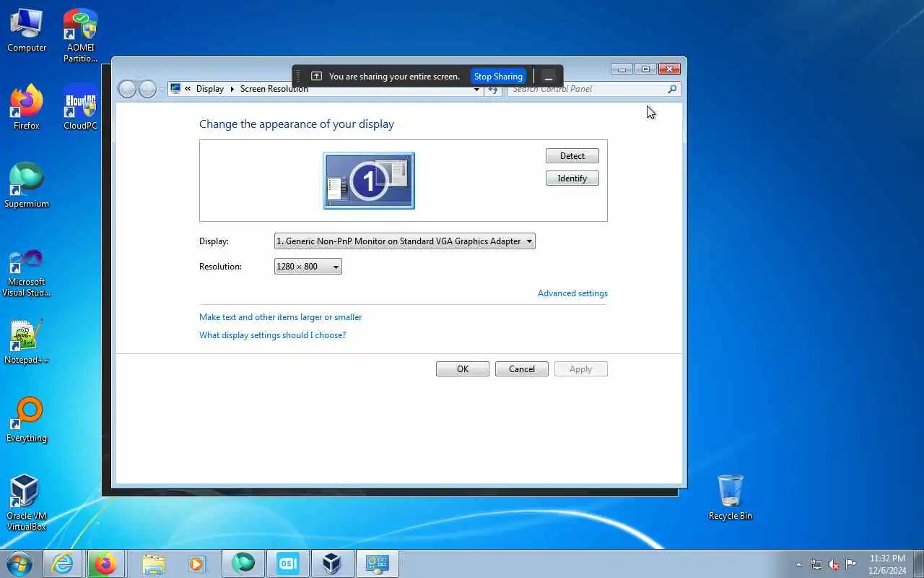Open the Computer desktop icon

(27, 30)
